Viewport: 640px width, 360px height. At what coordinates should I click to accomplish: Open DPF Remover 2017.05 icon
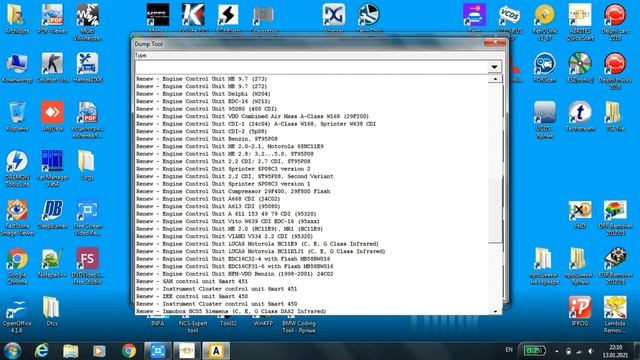pos(615,217)
